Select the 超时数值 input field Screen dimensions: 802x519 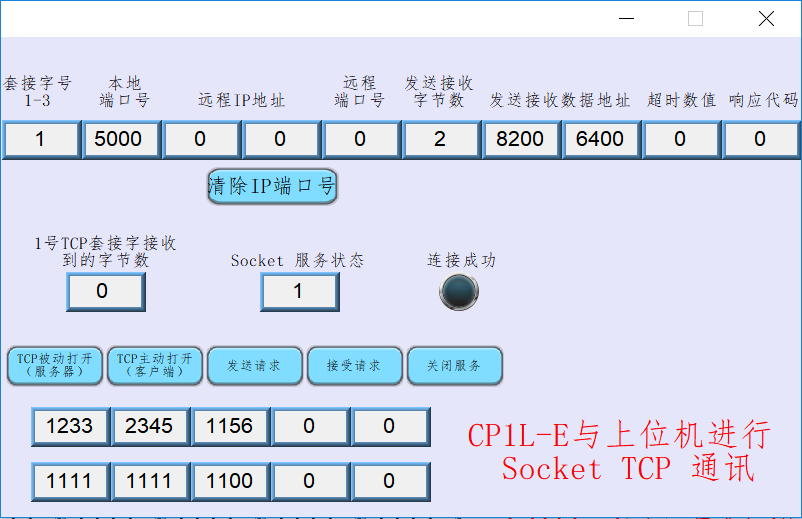680,139
